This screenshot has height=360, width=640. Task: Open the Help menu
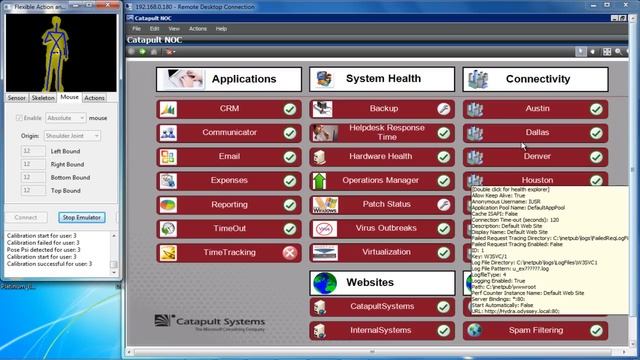click(221, 29)
